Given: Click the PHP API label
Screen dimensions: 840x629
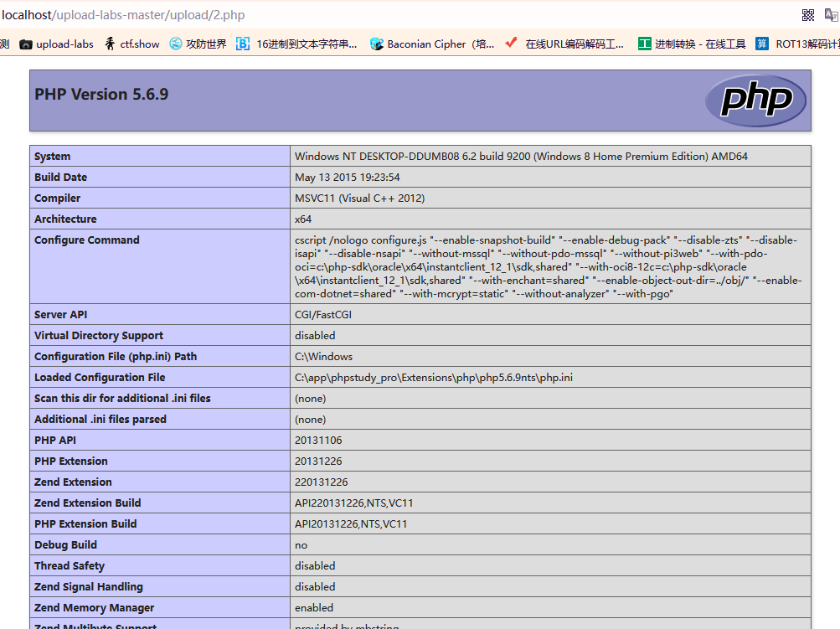Looking at the screenshot, I should pyautogui.click(x=55, y=440).
